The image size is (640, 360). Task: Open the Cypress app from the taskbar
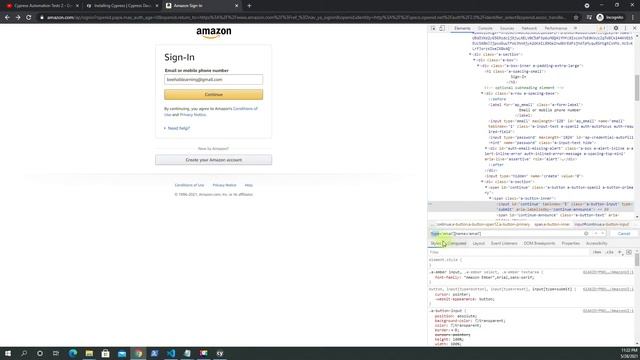click(220, 353)
